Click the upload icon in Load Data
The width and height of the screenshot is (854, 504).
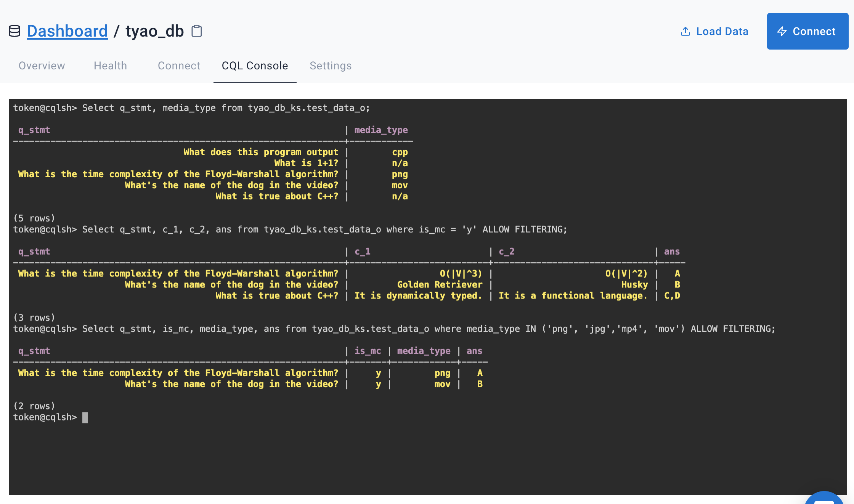685,31
